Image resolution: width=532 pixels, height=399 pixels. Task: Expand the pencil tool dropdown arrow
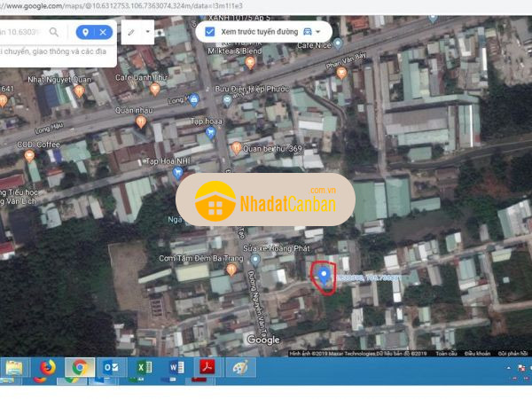pyautogui.click(x=147, y=33)
